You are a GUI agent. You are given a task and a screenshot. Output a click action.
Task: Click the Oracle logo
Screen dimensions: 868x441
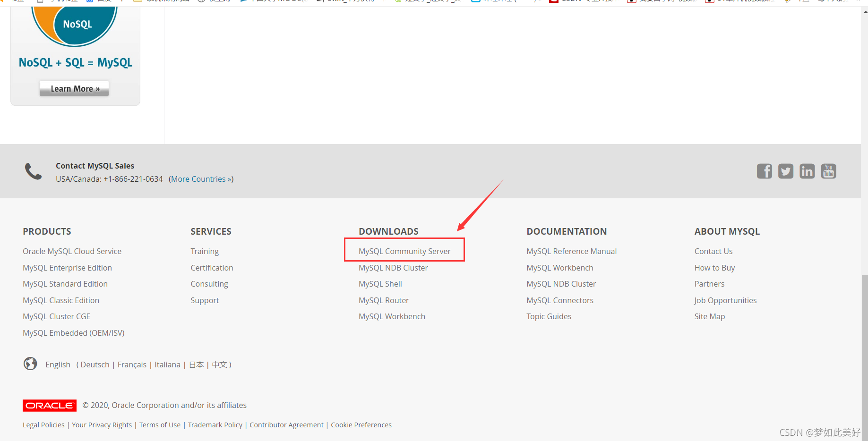tap(50, 406)
